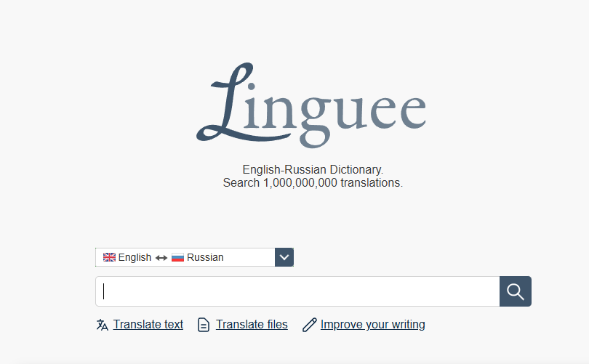
Task: Click the double arrow swap icon between languages
Action: (x=161, y=258)
